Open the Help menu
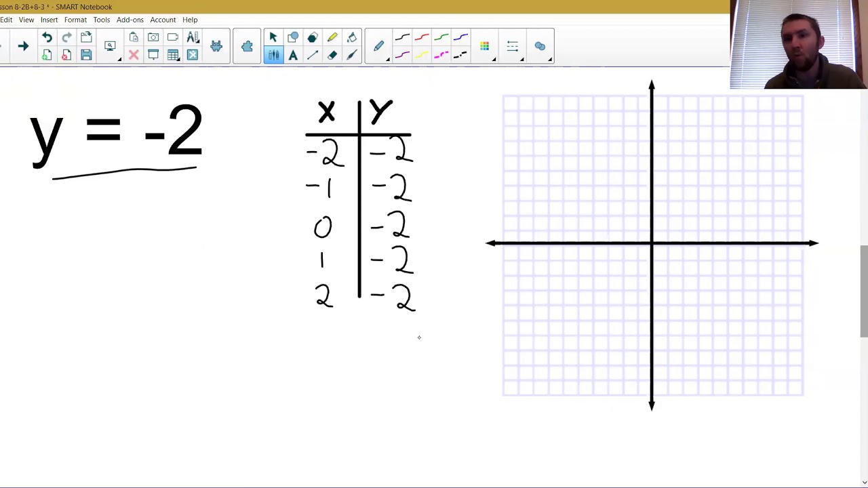 point(190,20)
